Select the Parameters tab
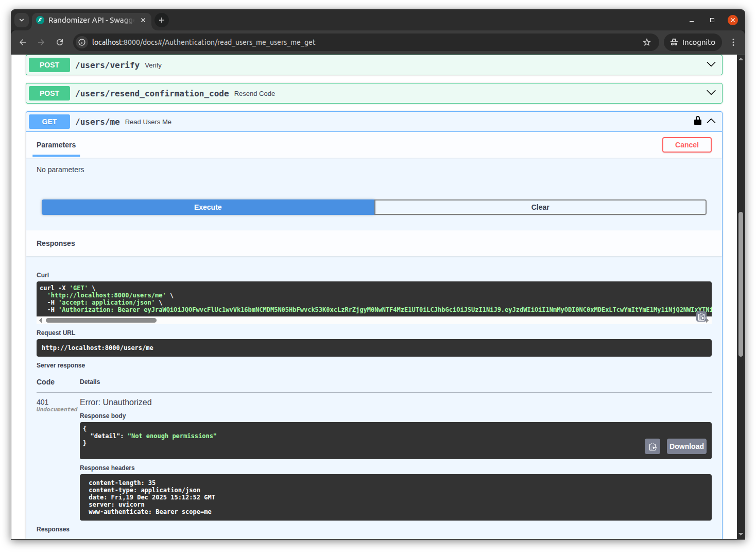Image resolution: width=756 pixels, height=552 pixels. [56, 145]
